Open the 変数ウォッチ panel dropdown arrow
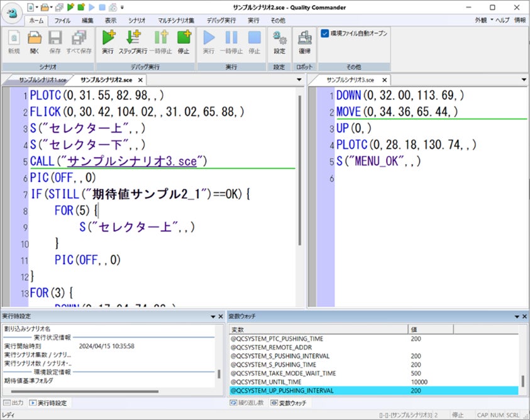Viewport: 530px width, 420px height. pyautogui.click(x=516, y=316)
